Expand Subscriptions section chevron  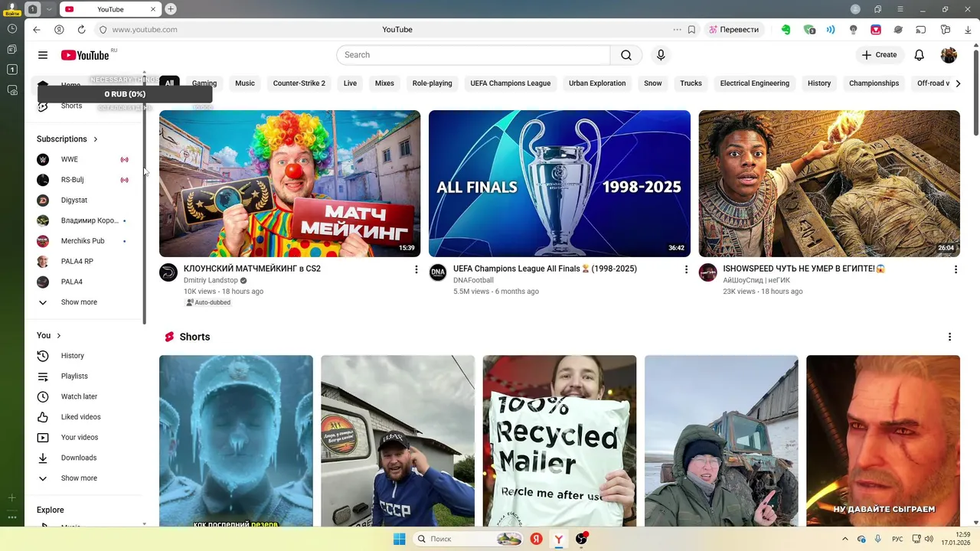96,139
